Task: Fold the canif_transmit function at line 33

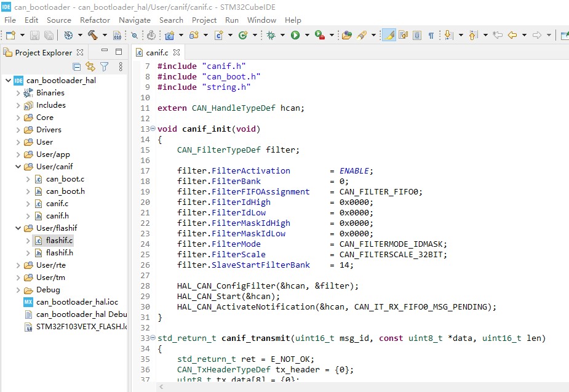Action: (153, 338)
